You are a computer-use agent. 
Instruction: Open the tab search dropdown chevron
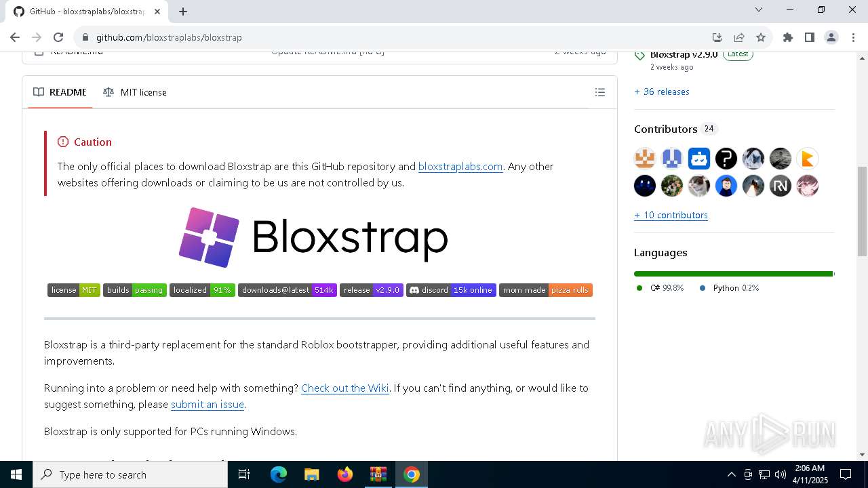click(x=759, y=9)
